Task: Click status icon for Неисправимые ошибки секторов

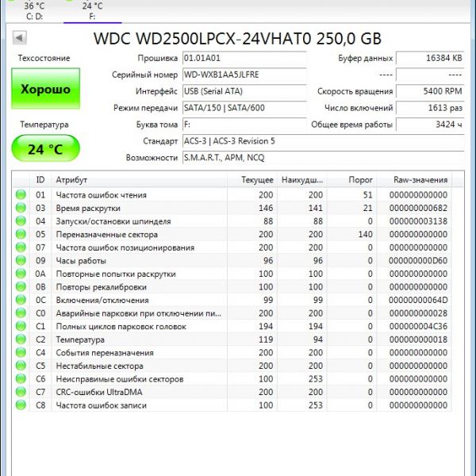Action: pyautogui.click(x=21, y=378)
